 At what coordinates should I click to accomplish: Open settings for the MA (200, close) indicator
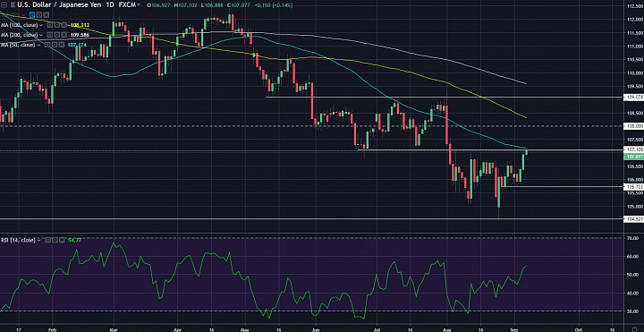[56, 35]
